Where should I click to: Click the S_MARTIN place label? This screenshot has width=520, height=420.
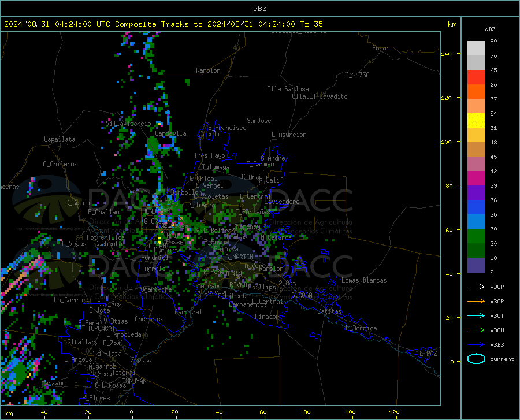pos(239,257)
